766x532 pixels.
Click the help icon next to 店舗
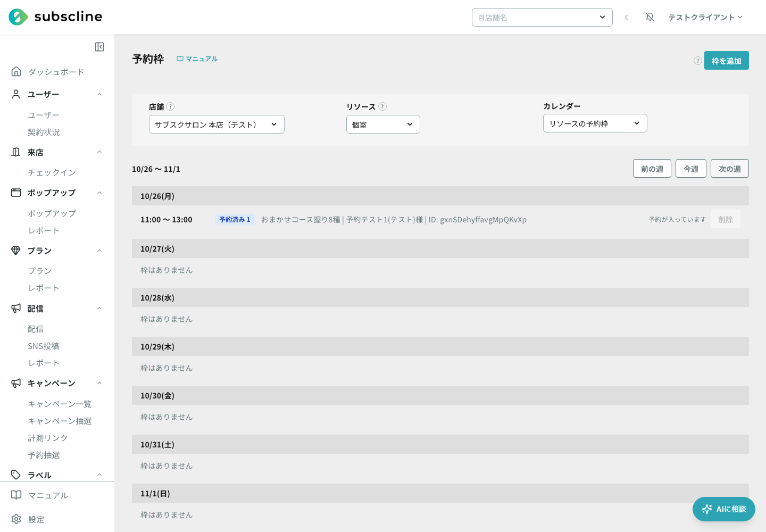[x=170, y=106]
